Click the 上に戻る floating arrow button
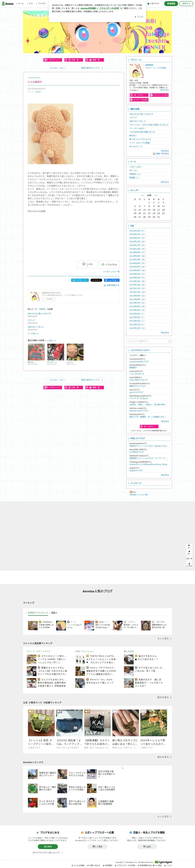The image size is (195, 868). pyautogui.click(x=189, y=564)
